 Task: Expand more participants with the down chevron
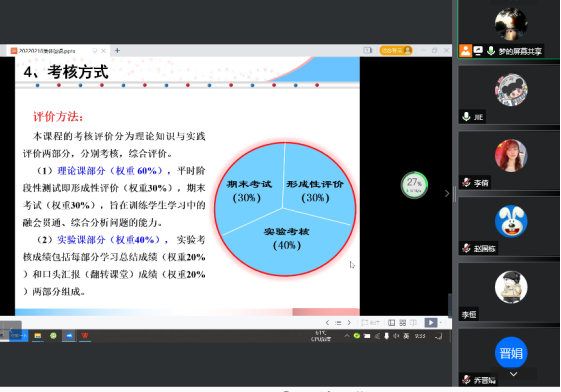pyautogui.click(x=513, y=374)
